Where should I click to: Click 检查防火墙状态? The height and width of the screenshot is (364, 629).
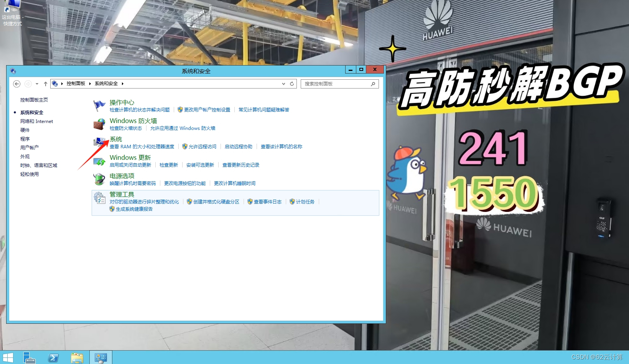(126, 128)
